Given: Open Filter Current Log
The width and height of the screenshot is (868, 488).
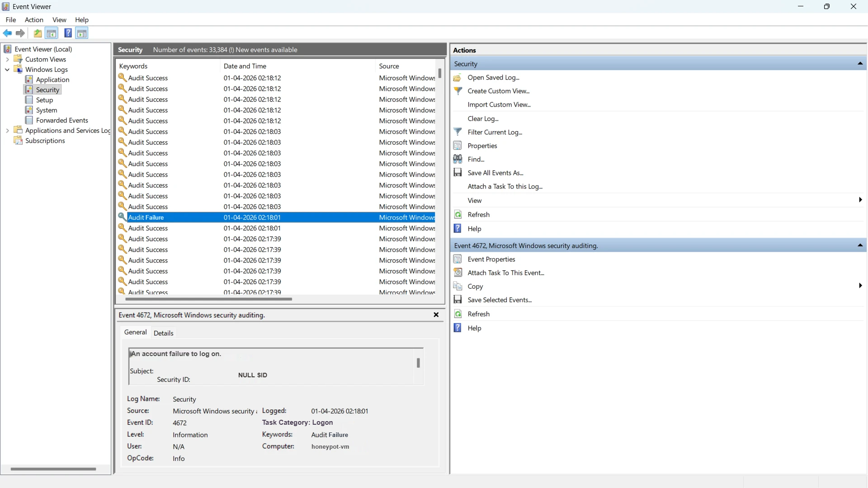Looking at the screenshot, I should (494, 132).
